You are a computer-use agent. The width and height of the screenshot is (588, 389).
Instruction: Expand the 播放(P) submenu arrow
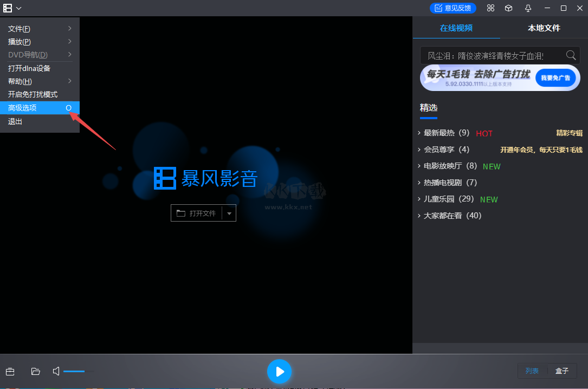coord(70,42)
